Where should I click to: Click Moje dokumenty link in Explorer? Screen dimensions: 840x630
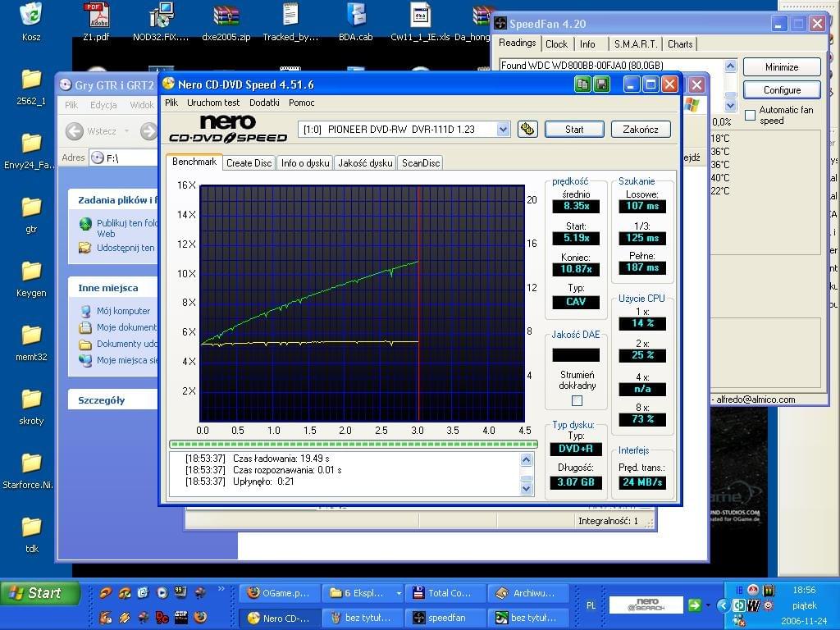click(x=126, y=327)
